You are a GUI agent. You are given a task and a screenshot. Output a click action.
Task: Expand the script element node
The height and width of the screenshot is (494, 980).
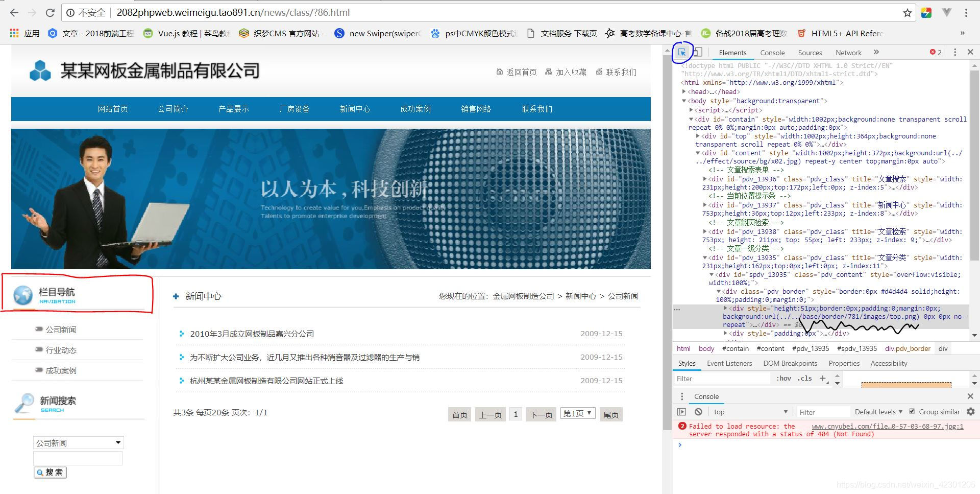[x=691, y=110]
